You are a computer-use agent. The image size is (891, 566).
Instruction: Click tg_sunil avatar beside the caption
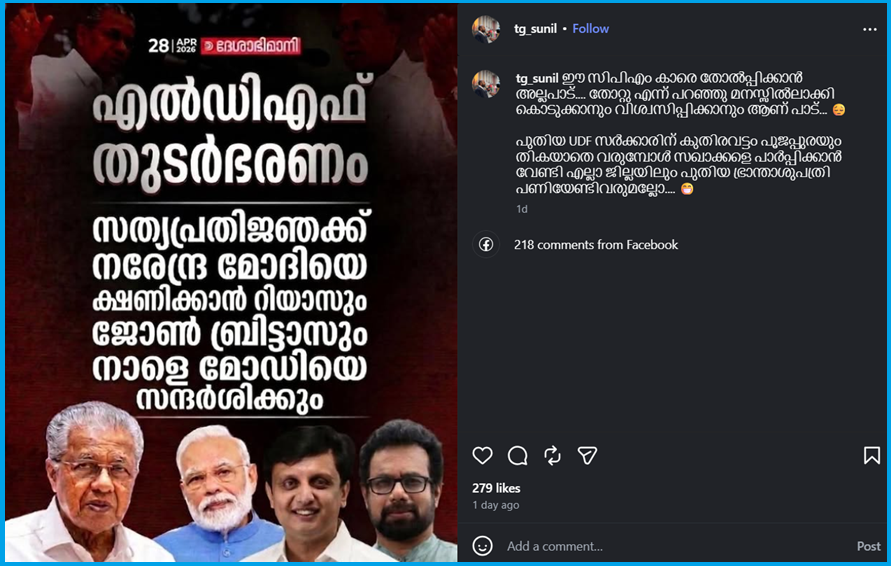[486, 84]
